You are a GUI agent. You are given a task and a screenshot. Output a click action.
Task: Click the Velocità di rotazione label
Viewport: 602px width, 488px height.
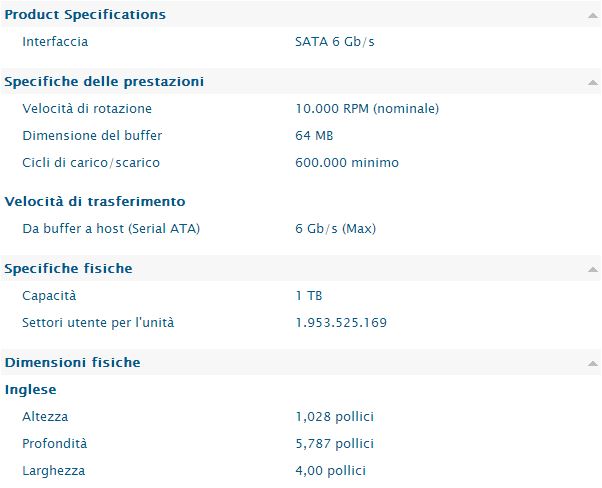pos(87,109)
